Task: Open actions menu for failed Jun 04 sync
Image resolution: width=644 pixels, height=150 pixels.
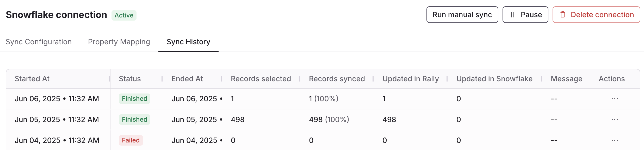Action: (x=615, y=140)
